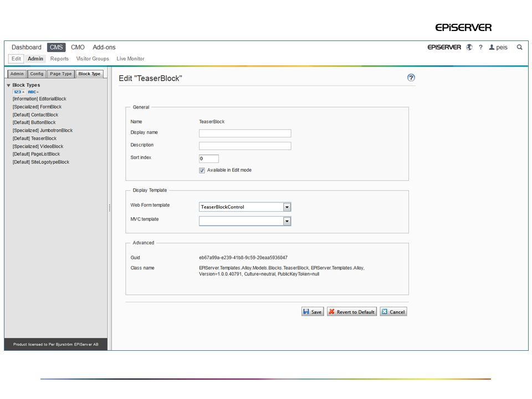The height and width of the screenshot is (399, 532).
Task: Click the Sort index input field
Action: 209,158
